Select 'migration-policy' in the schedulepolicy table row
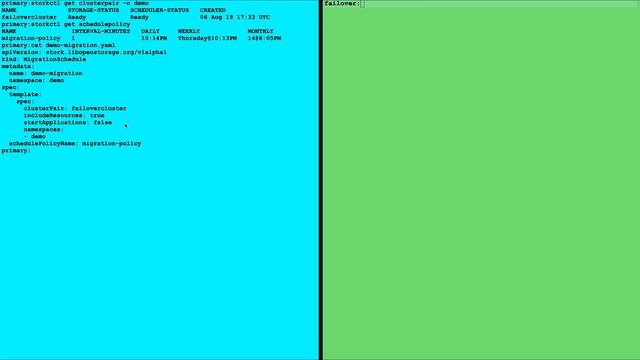Image resolution: width=640 pixels, height=360 pixels. tap(31, 38)
